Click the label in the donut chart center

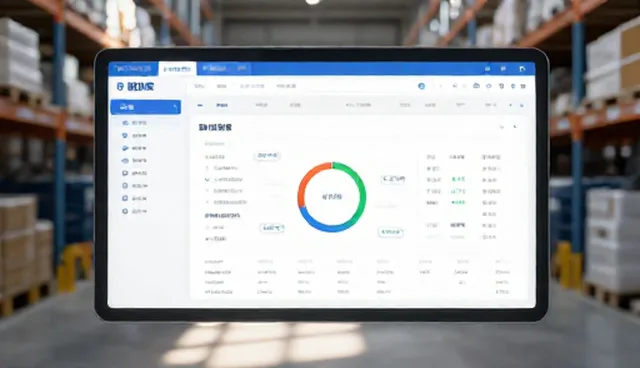[332, 197]
